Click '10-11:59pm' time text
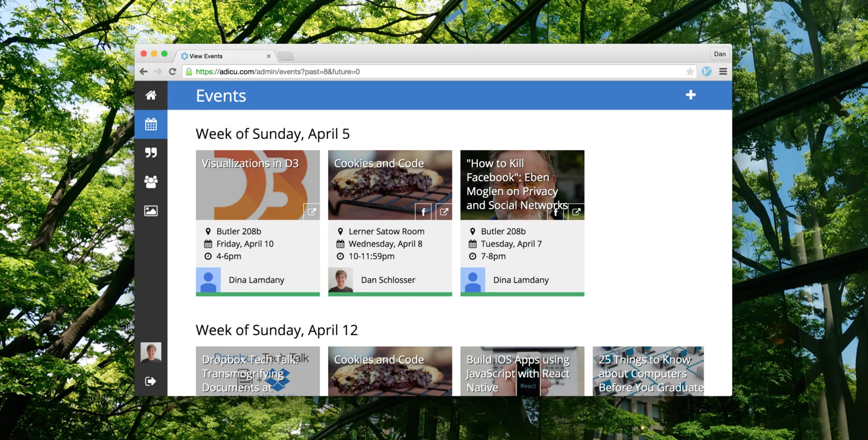868x440 pixels. click(x=372, y=256)
